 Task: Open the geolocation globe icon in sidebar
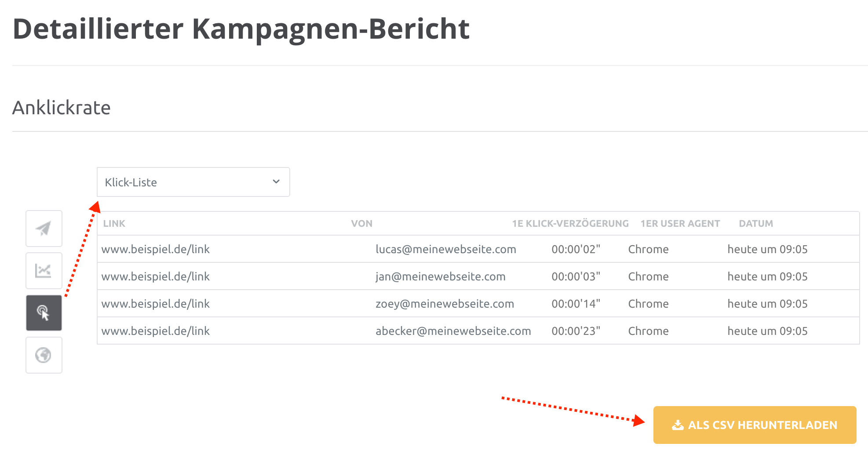(x=44, y=355)
